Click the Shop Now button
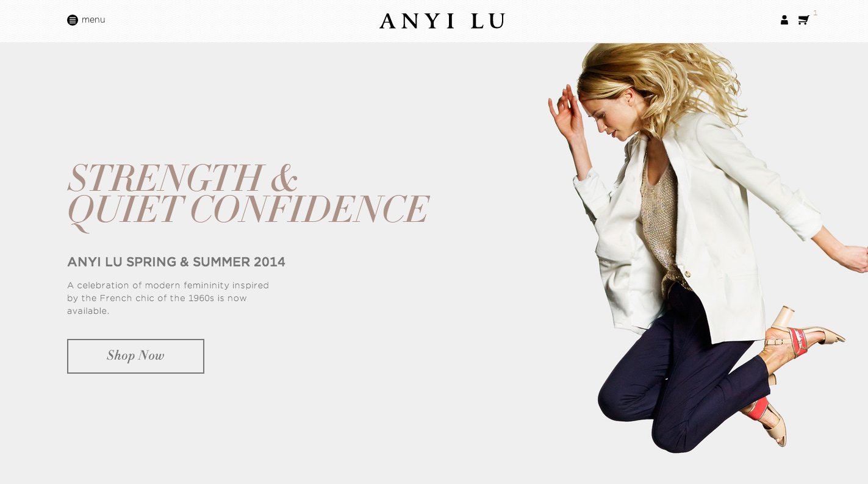Image resolution: width=868 pixels, height=484 pixels. pos(135,356)
